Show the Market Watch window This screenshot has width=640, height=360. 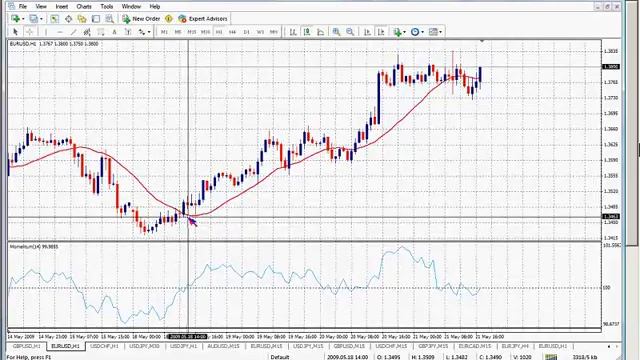click(x=55, y=19)
